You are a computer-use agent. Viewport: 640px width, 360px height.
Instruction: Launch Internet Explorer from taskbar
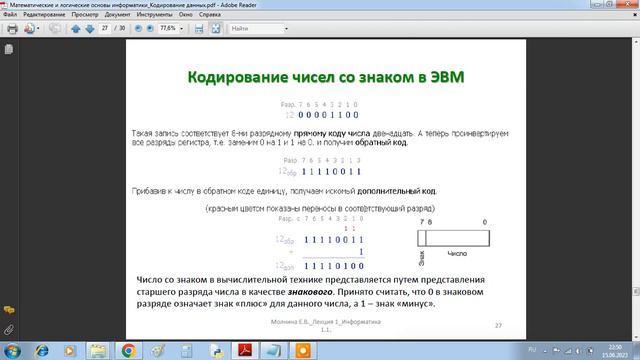coord(42,351)
